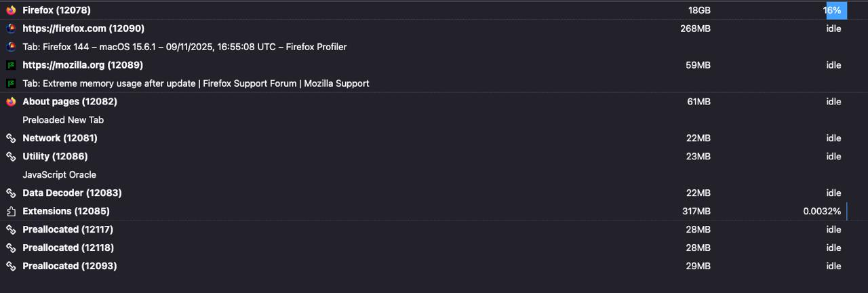This screenshot has height=293, width=868.
Task: Click the green favicon beside https://mozilla.org (12089)
Action: (x=11, y=65)
